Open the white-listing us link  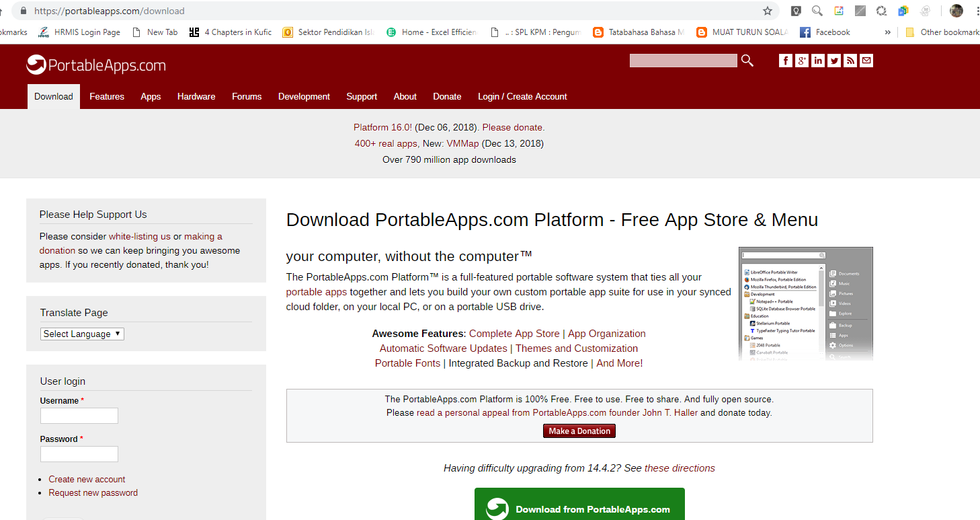pyautogui.click(x=140, y=237)
